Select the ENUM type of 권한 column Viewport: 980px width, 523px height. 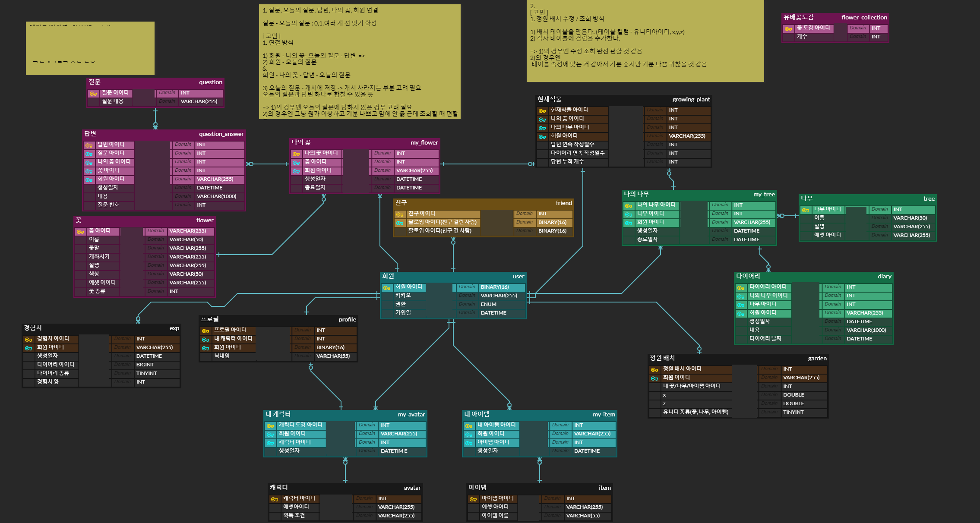coord(488,304)
